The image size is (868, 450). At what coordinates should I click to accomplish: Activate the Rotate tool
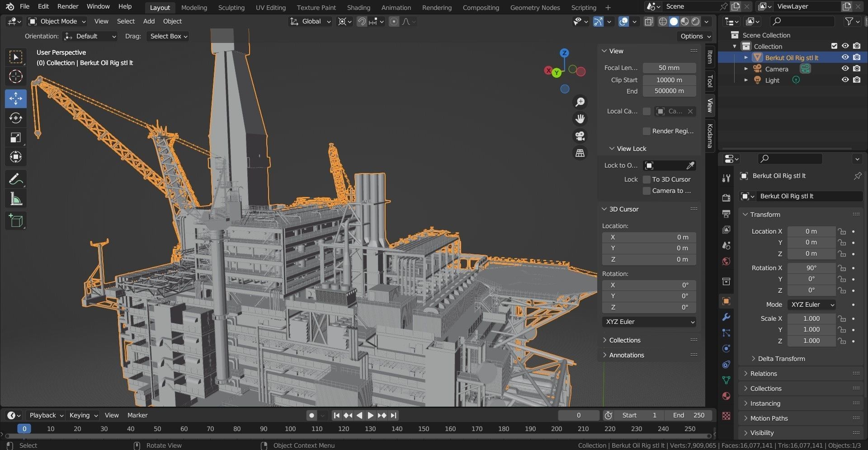tap(16, 118)
